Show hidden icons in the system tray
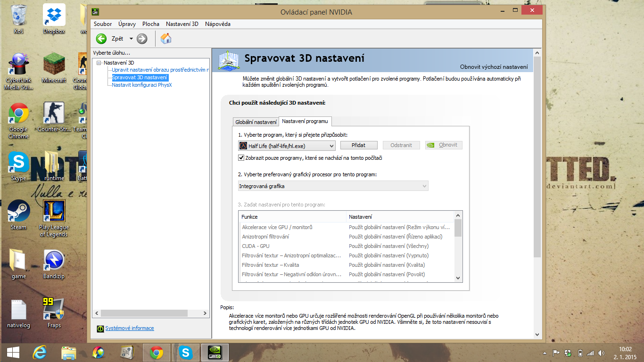This screenshot has width=644, height=362. tap(545, 353)
